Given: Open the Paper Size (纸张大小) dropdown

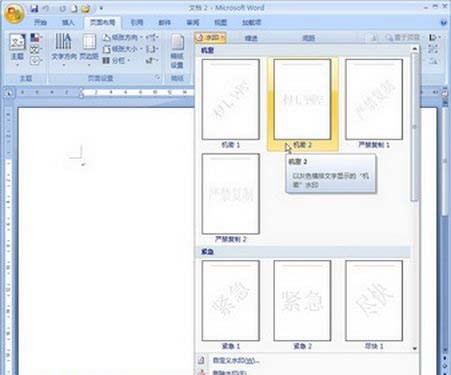Looking at the screenshot, I should point(122,49).
